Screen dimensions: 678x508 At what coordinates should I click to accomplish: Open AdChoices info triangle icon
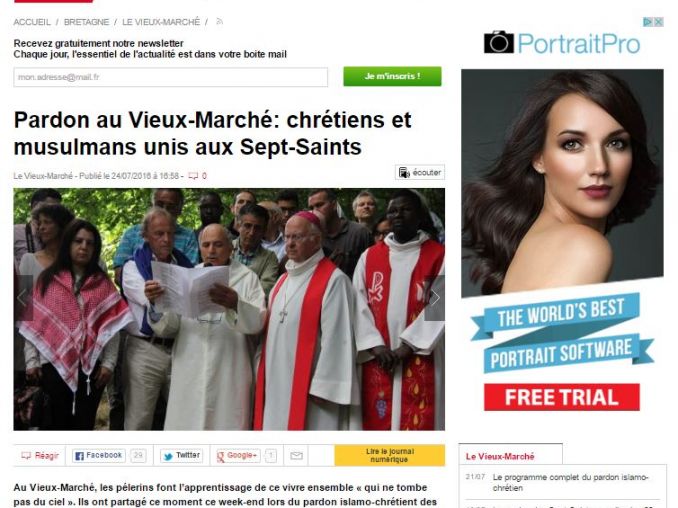(648, 22)
